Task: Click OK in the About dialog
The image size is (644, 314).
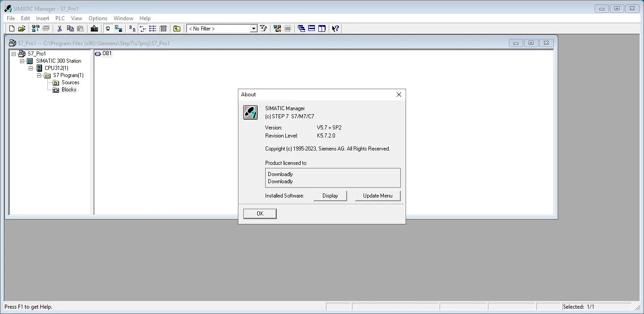Action: click(x=260, y=214)
